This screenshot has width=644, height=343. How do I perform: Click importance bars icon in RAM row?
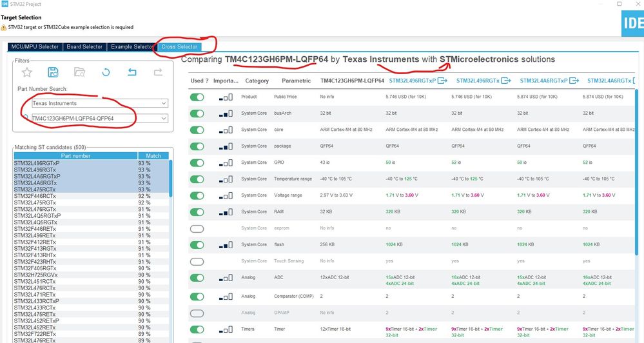point(226,212)
